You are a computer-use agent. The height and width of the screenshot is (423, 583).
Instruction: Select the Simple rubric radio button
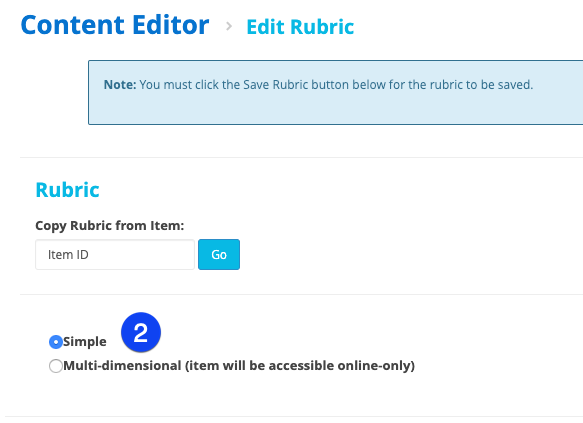[x=56, y=342]
